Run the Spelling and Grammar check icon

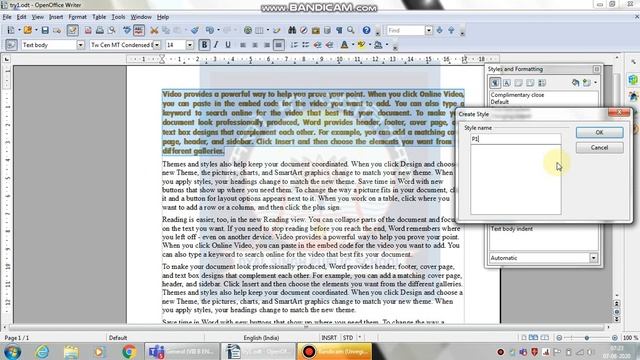127,30
